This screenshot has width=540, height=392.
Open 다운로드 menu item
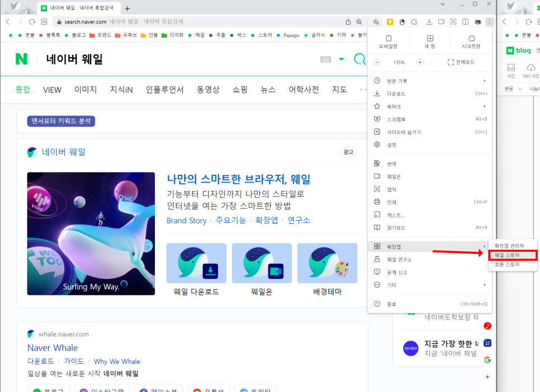click(x=430, y=94)
